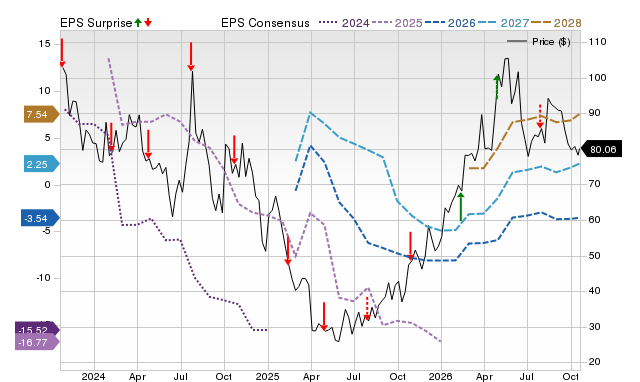
Task: Click the green up arrow in the EPS Surprise legend
Action: (138, 22)
